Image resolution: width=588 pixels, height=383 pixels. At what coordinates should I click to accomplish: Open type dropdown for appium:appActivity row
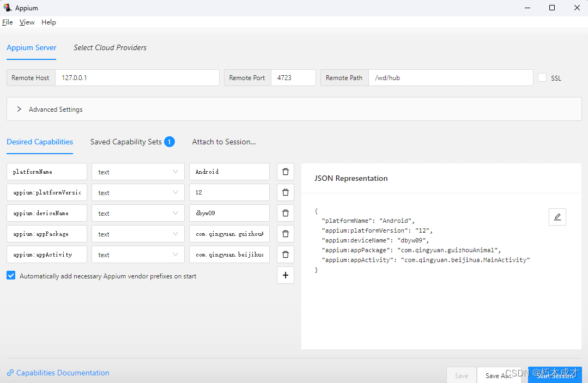(x=138, y=254)
